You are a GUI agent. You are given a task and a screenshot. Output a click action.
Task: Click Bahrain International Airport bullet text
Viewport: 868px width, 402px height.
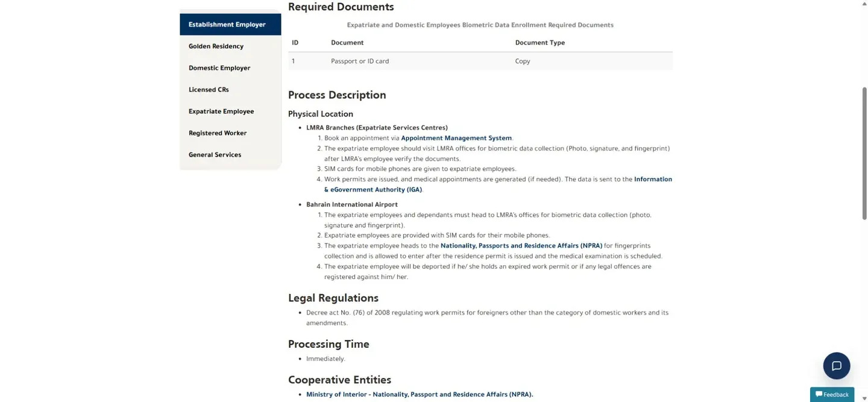(x=352, y=205)
